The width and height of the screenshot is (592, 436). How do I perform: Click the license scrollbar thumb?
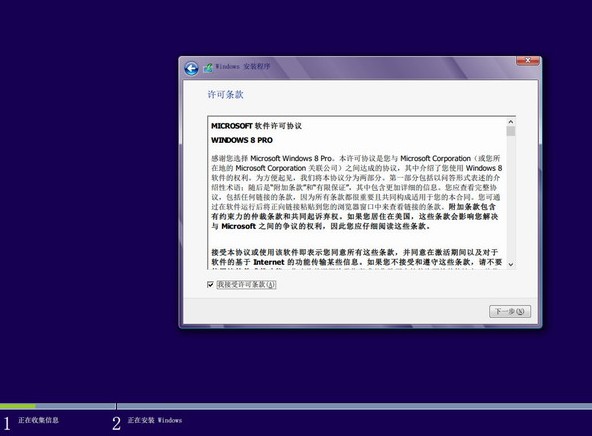tap(511, 131)
